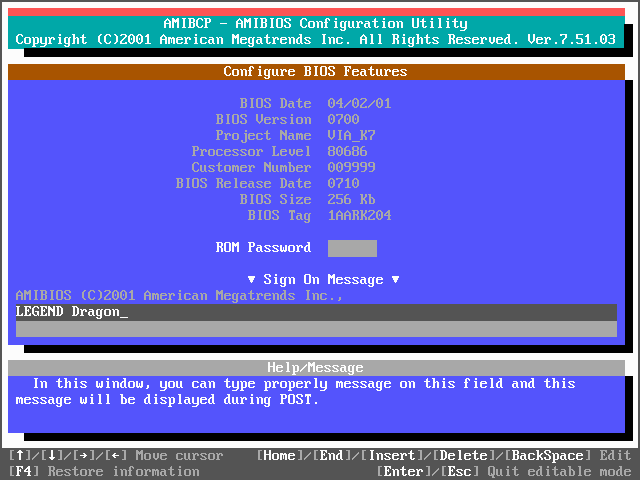Click the empty third sign-on message line
Screen dimensions: 640x480
316,329
